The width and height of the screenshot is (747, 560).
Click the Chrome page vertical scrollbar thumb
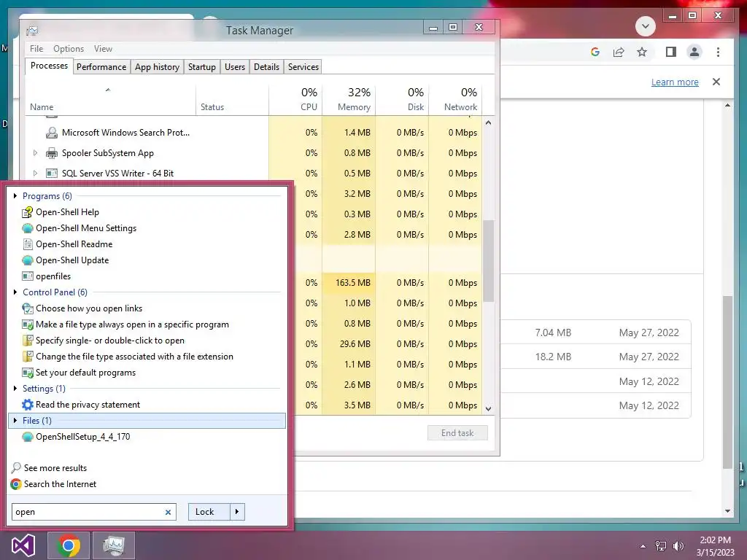pyautogui.click(x=727, y=382)
